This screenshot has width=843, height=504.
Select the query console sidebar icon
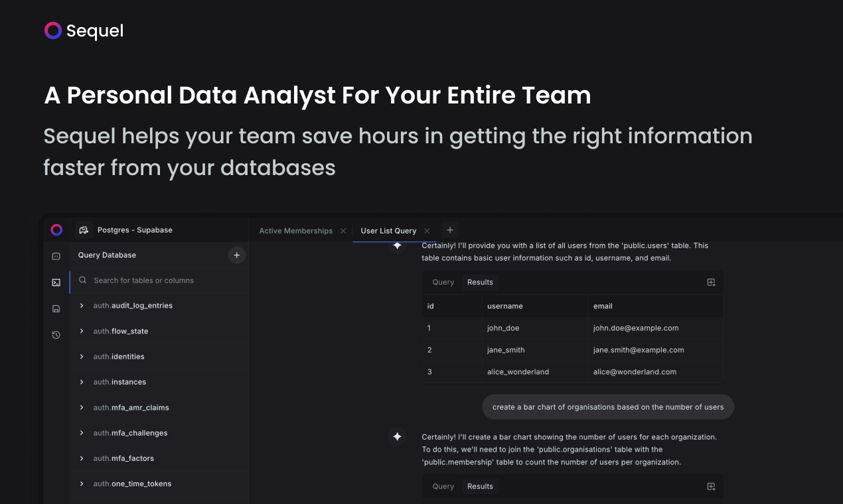[x=56, y=283]
